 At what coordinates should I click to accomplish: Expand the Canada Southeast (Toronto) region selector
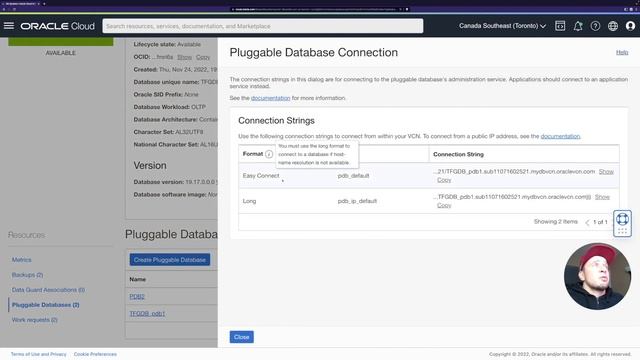click(502, 26)
